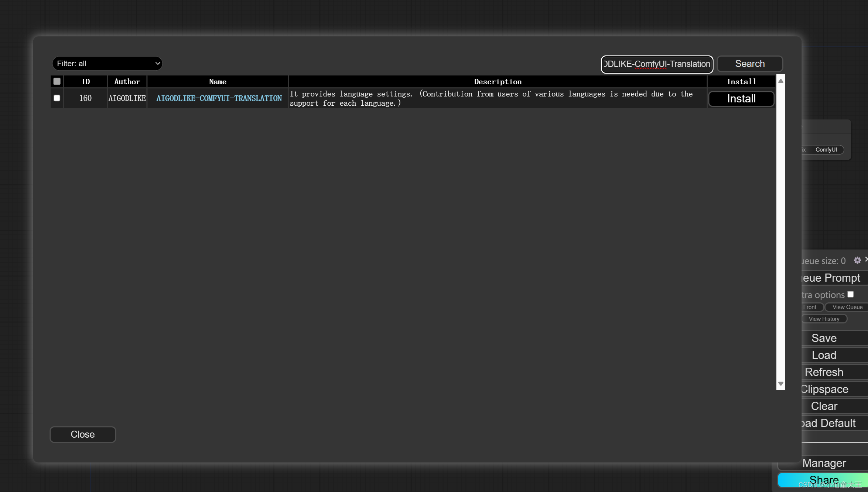Sort by the ID column header
Viewport: 868px width, 492px height.
click(85, 82)
